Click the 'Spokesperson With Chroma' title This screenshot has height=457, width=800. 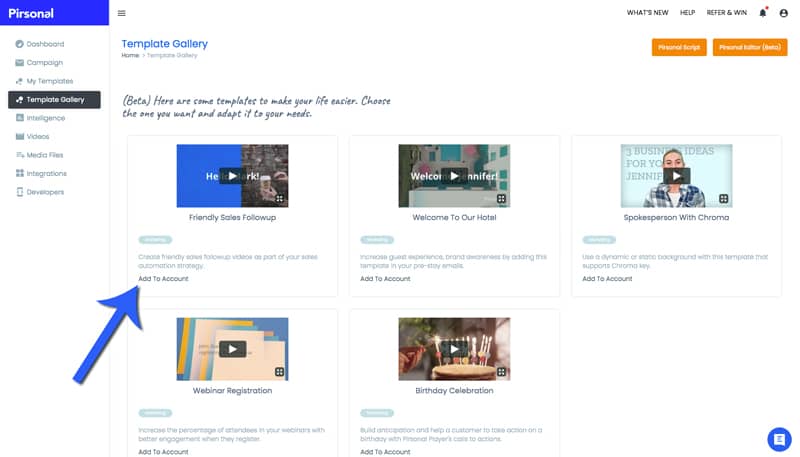coord(677,217)
